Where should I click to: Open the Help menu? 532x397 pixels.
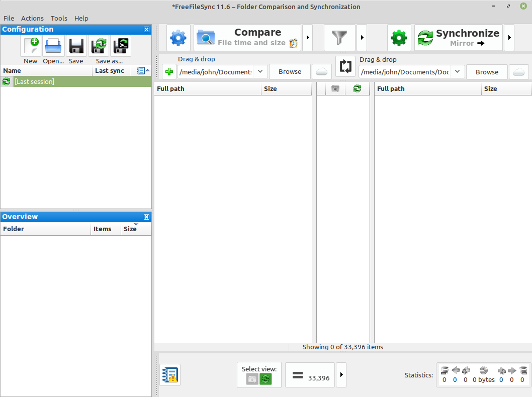[x=81, y=18]
